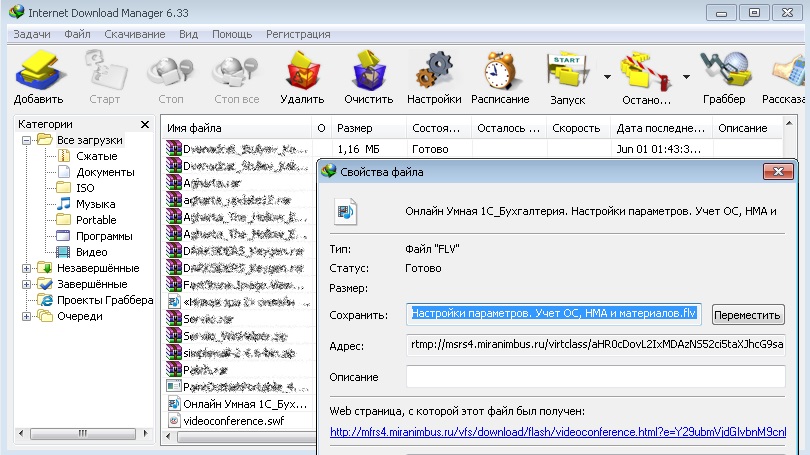This screenshot has height=455, width=810.
Task: Open the miranimbus videoconference.html link
Action: [x=558, y=432]
